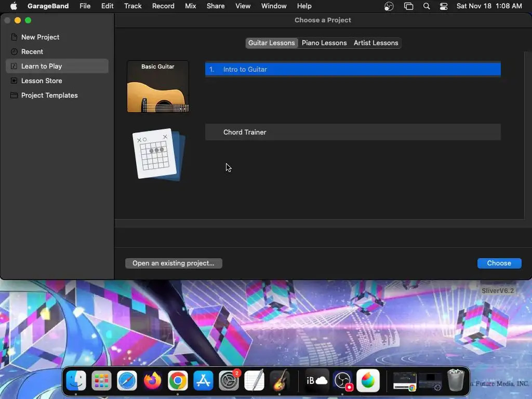Image resolution: width=532 pixels, height=399 pixels.
Task: Open the Mix menu
Action: coord(190,6)
